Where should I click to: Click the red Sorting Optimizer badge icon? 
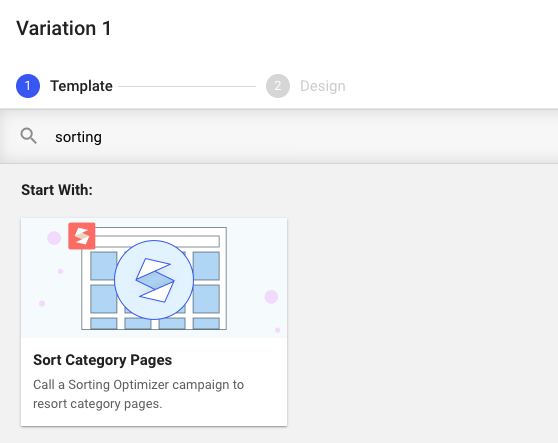click(x=82, y=236)
